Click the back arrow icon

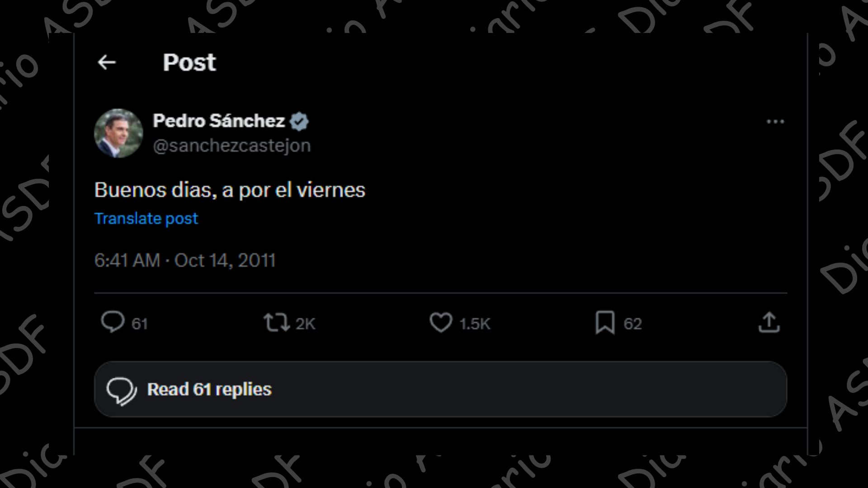coord(107,62)
